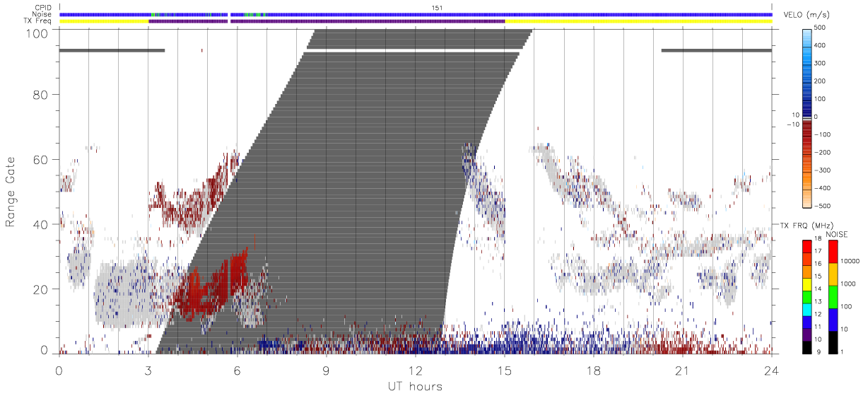Click the '20' tick on Range Gate axis

(41, 289)
